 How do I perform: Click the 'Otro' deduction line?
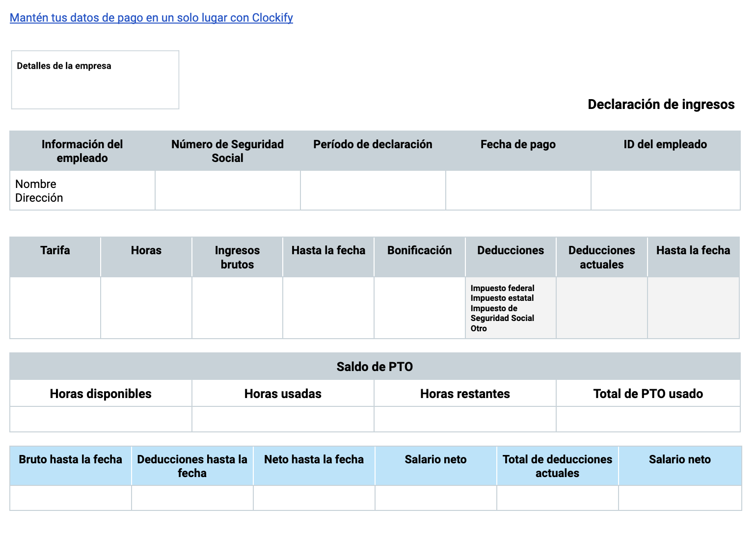tap(479, 328)
